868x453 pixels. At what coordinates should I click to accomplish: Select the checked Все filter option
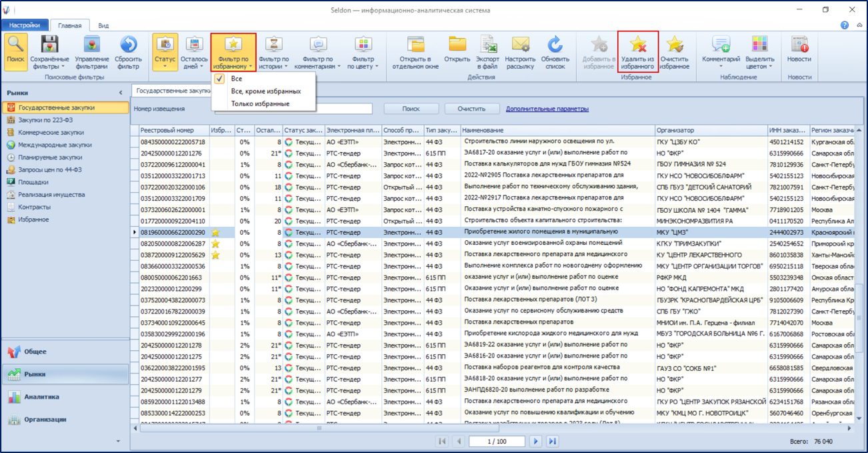pos(263,79)
